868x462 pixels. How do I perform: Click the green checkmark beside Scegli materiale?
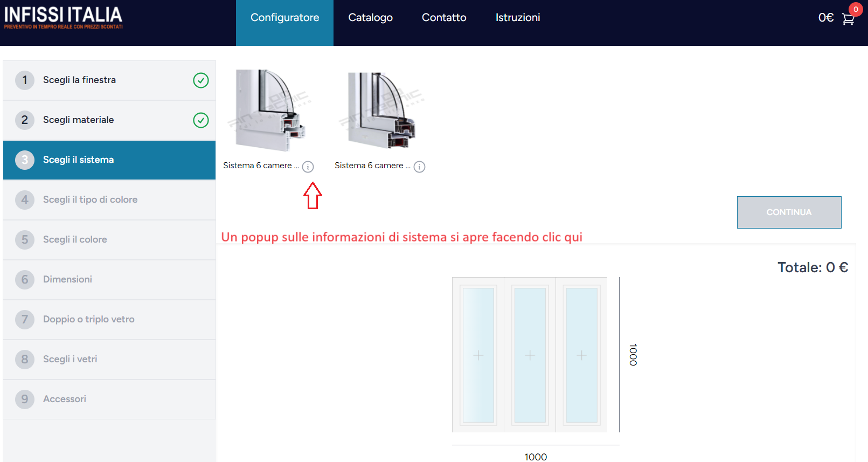(x=201, y=120)
